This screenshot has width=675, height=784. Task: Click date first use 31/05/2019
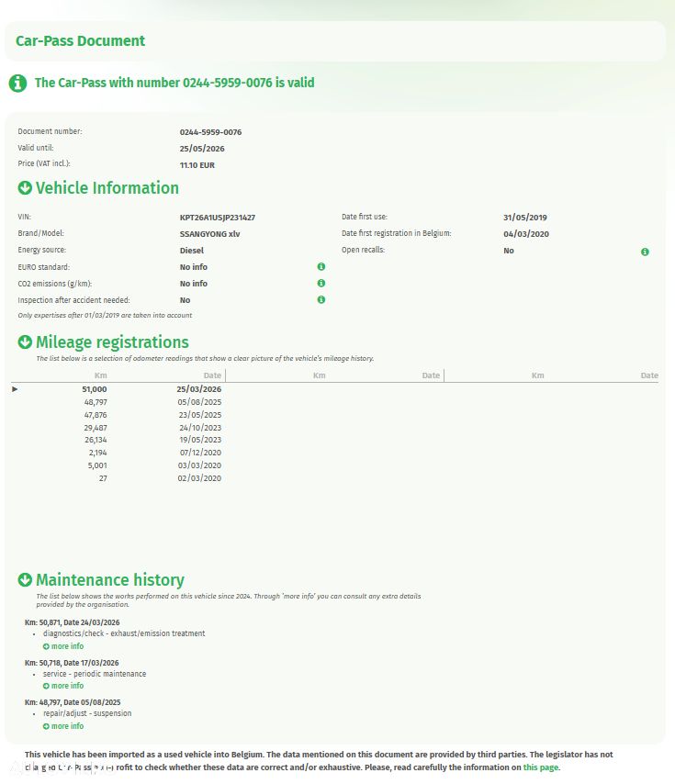(x=525, y=218)
